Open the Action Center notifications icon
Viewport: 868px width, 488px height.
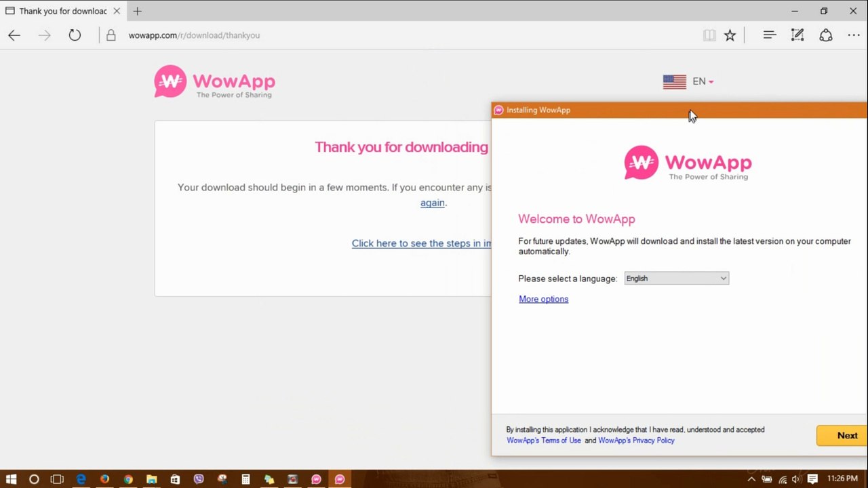[812, 479]
